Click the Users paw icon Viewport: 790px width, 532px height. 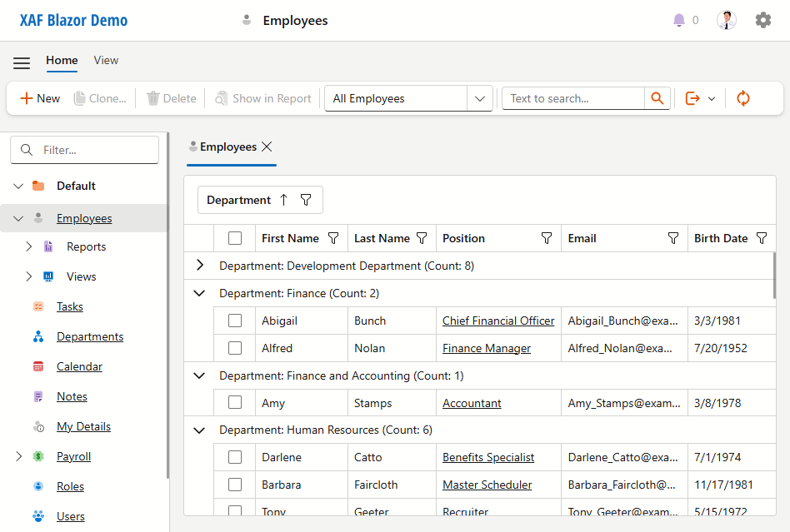coord(38,516)
